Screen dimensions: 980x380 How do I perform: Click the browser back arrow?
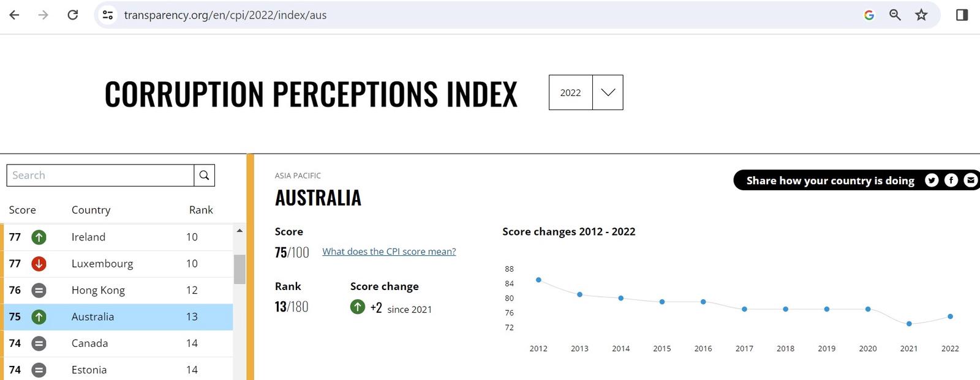[x=14, y=15]
